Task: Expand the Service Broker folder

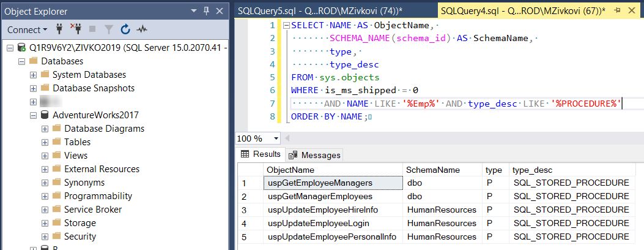Action: [x=45, y=210]
